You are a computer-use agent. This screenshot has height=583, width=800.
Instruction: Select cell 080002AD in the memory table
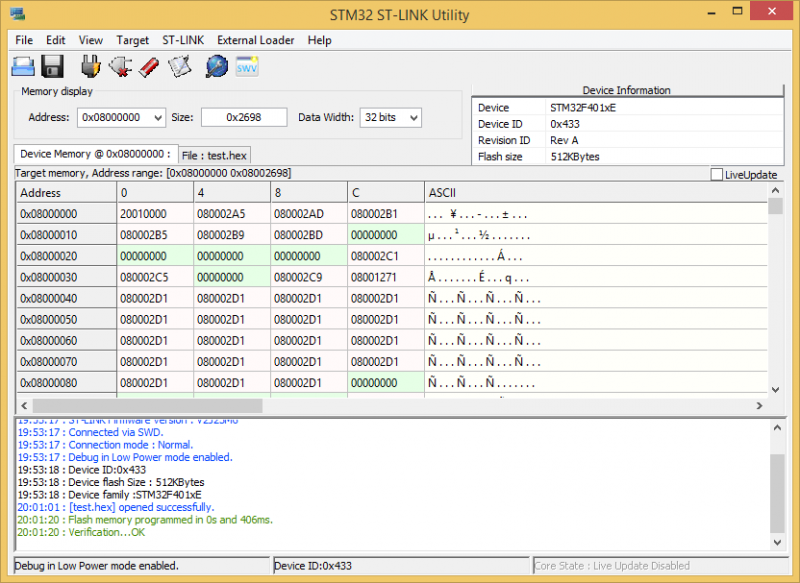(309, 214)
